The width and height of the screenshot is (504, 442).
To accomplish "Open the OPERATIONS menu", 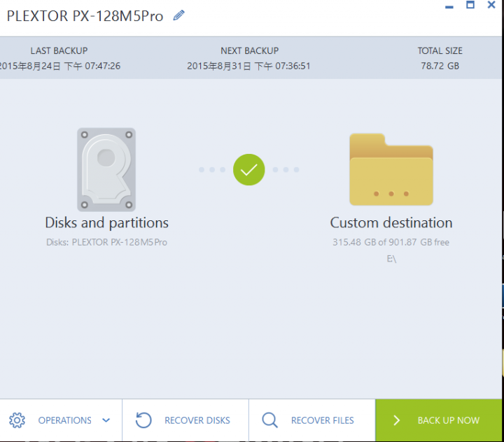I will pyautogui.click(x=61, y=420).
